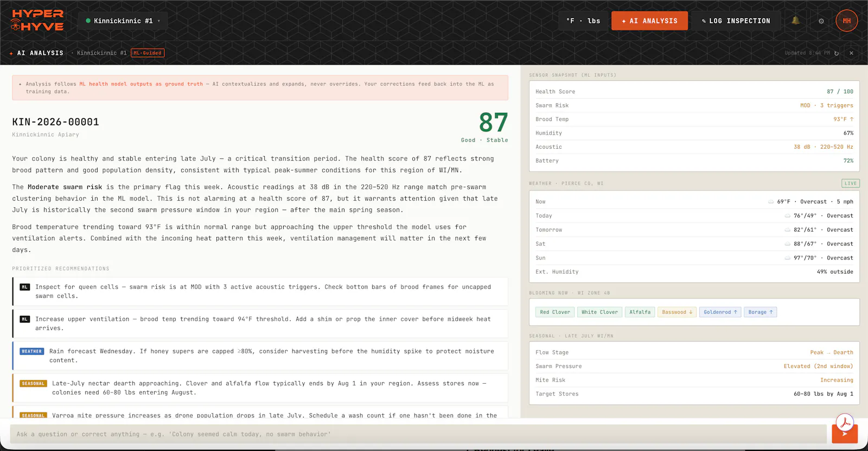Click the Updated 8:44 PM timestamp
Image resolution: width=868 pixels, height=451 pixels.
(x=807, y=53)
